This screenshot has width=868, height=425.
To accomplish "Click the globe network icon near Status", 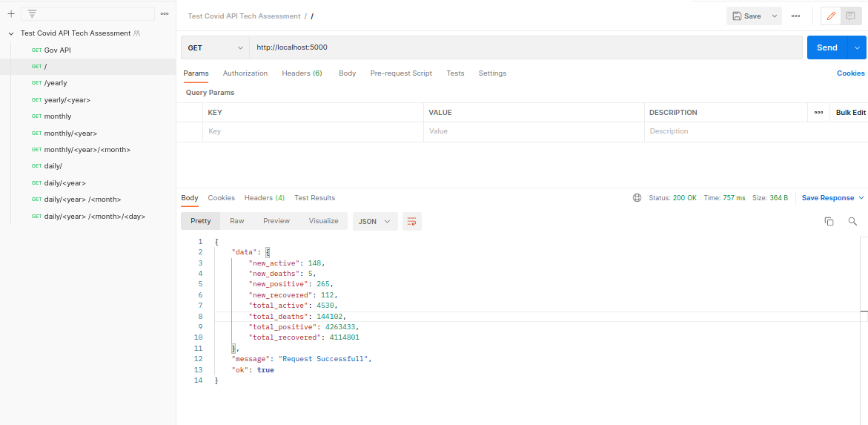I will pyautogui.click(x=637, y=198).
